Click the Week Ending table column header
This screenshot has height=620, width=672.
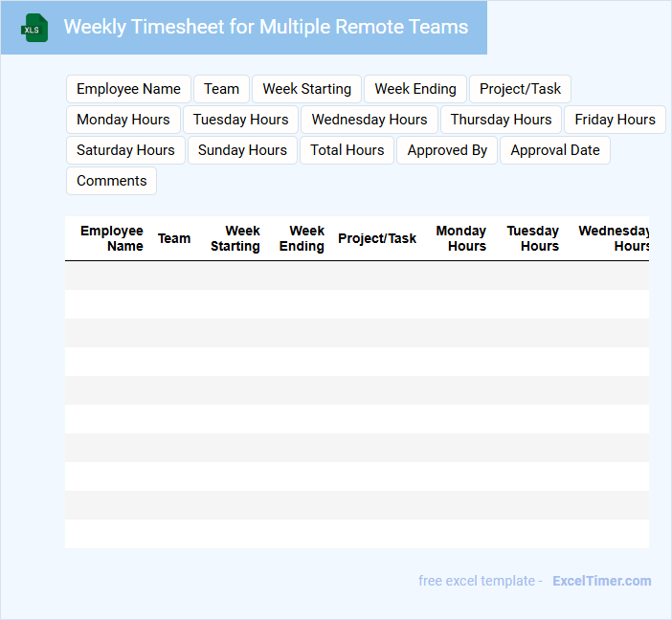coord(302,238)
